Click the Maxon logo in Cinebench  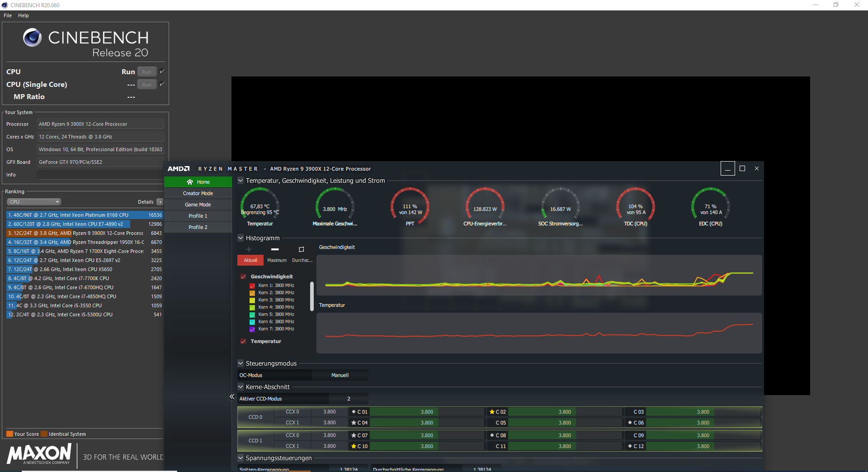coord(39,453)
